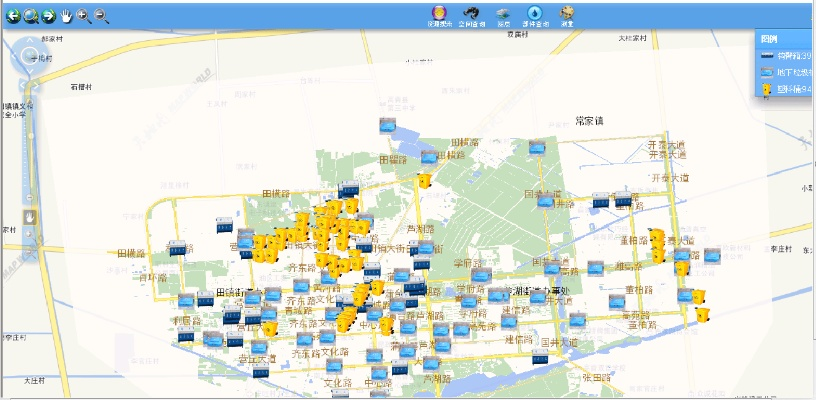Open the 部件查询 component query tool

[534, 15]
